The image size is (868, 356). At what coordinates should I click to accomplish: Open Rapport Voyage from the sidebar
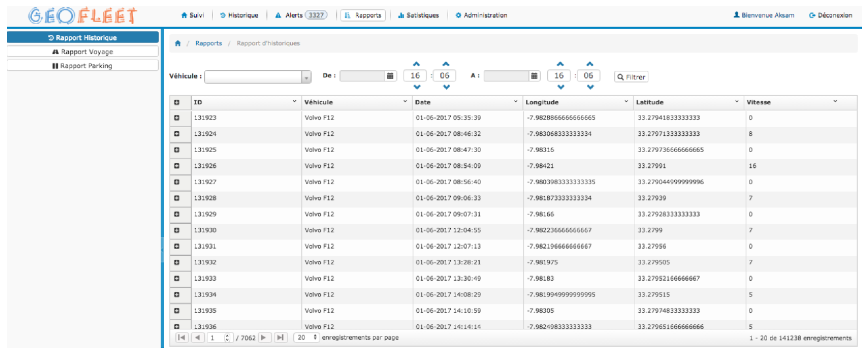point(83,52)
